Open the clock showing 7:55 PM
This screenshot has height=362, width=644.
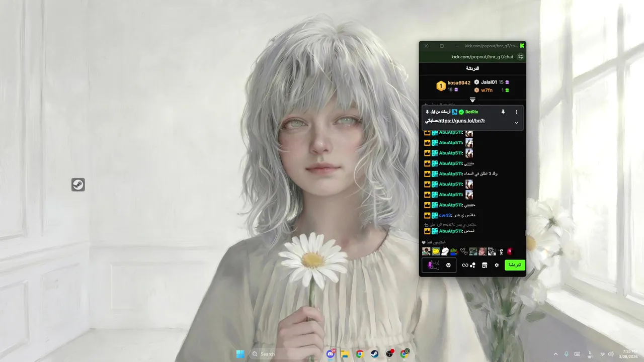(x=629, y=354)
